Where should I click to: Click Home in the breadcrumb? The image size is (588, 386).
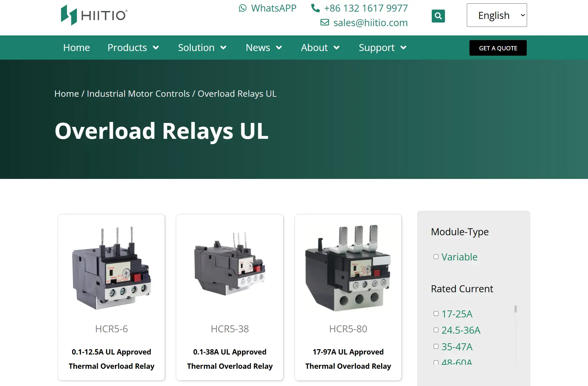coord(67,94)
